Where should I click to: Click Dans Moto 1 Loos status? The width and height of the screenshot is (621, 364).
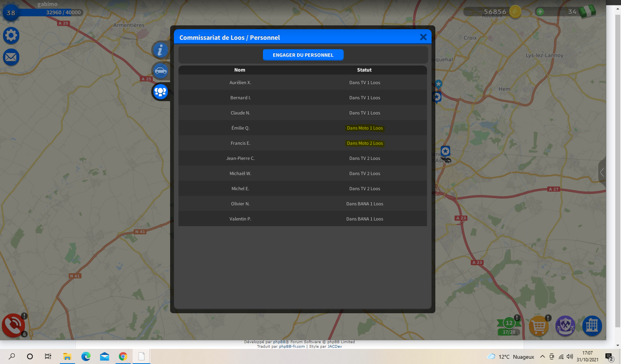coord(365,128)
